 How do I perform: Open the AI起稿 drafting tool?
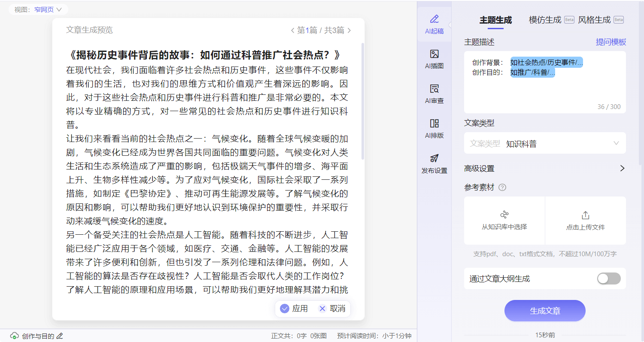pyautogui.click(x=434, y=24)
